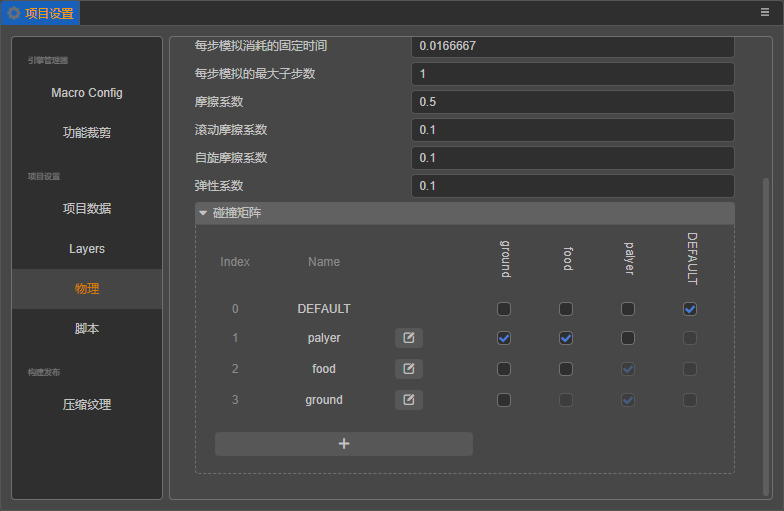Toggle food row ground checkbox
Screen dimensions: 784x511
click(x=504, y=369)
